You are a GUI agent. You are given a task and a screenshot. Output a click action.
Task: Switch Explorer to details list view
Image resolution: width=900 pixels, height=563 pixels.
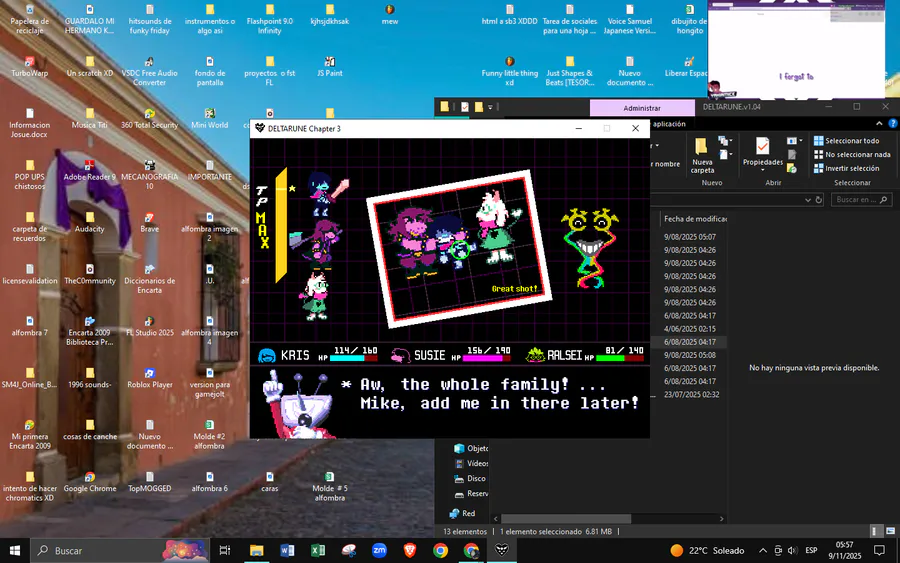click(x=874, y=531)
